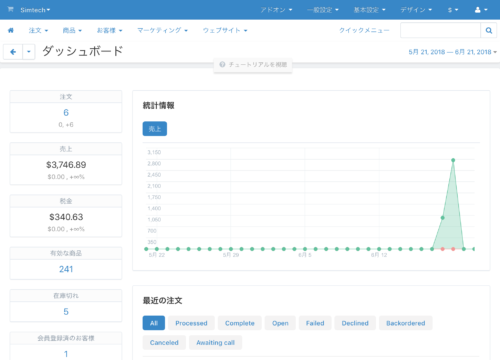The width and height of the screenshot is (500, 360).
Task: Click the 統計情報 heading
Action: (x=159, y=106)
